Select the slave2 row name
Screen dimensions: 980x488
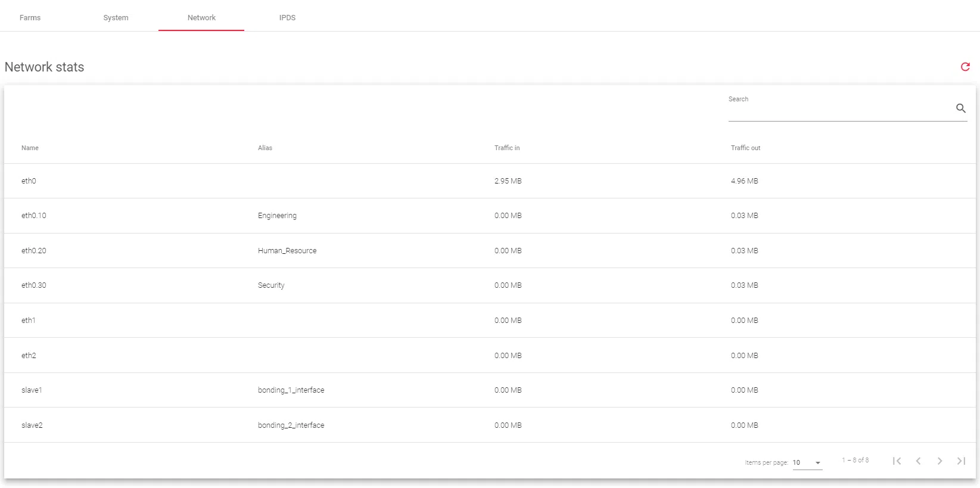pos(32,425)
